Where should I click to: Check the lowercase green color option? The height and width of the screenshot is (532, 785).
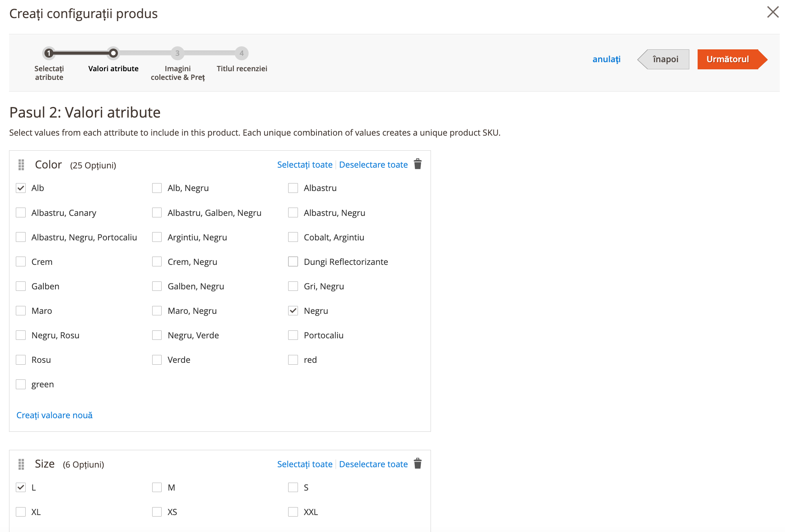(x=21, y=384)
